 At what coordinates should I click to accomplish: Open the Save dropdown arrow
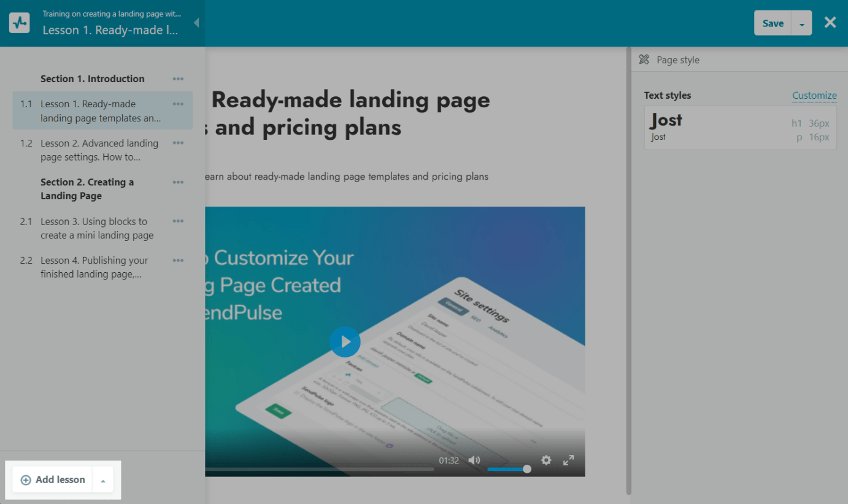click(x=802, y=24)
